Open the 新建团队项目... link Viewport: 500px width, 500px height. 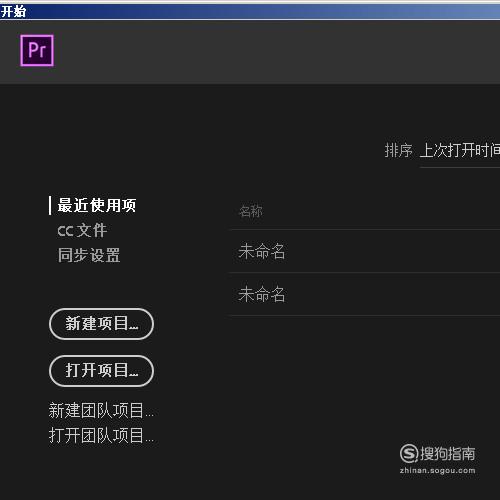[x=101, y=410]
